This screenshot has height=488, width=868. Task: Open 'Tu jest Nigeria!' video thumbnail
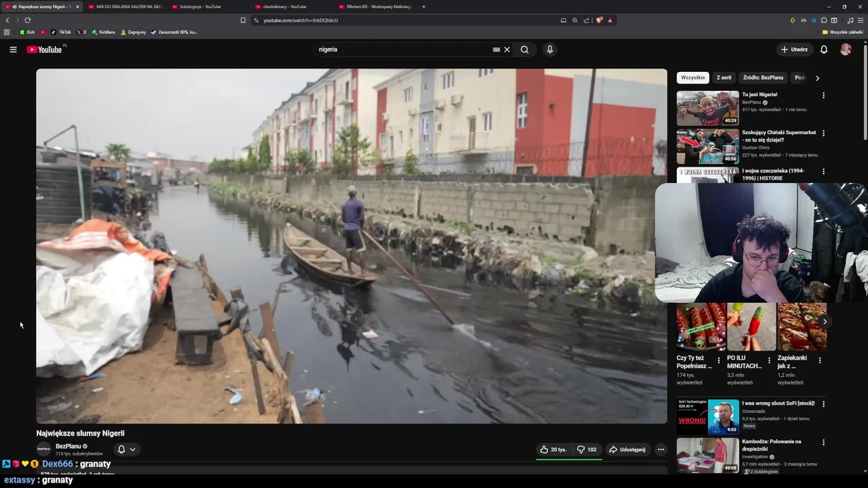(707, 108)
